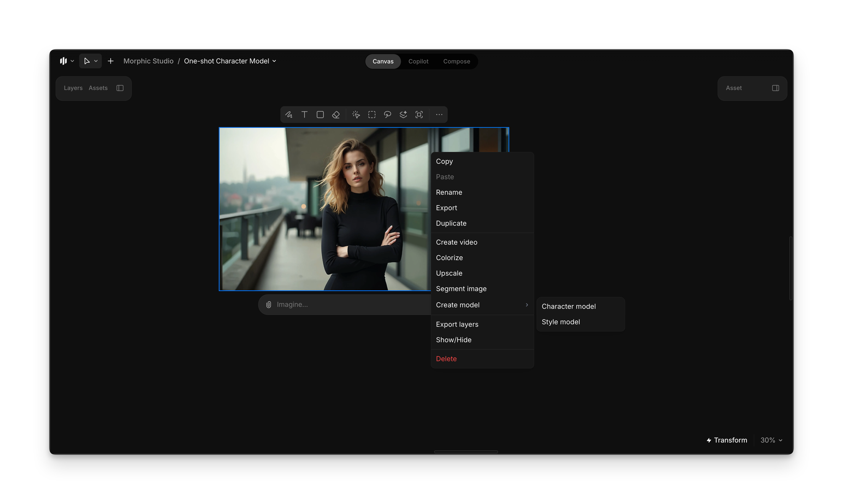843x504 pixels.
Task: Activate the smart click-select tool
Action: (x=356, y=115)
